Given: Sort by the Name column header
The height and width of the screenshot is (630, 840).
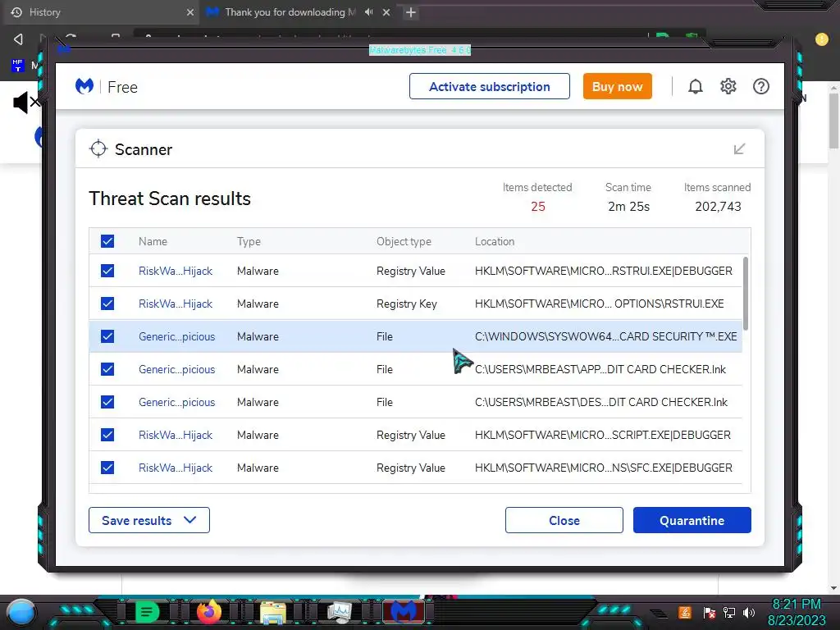Looking at the screenshot, I should 153,242.
